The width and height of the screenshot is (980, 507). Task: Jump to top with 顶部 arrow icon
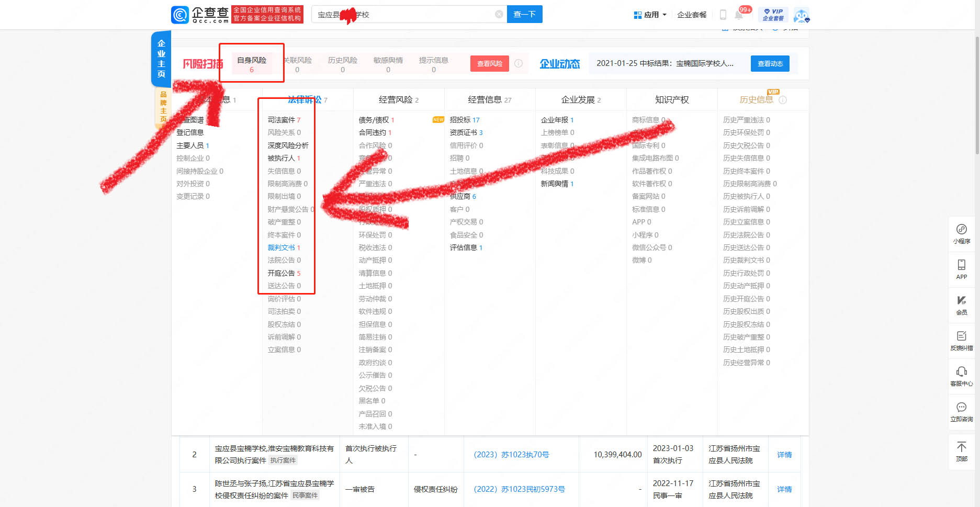click(961, 450)
